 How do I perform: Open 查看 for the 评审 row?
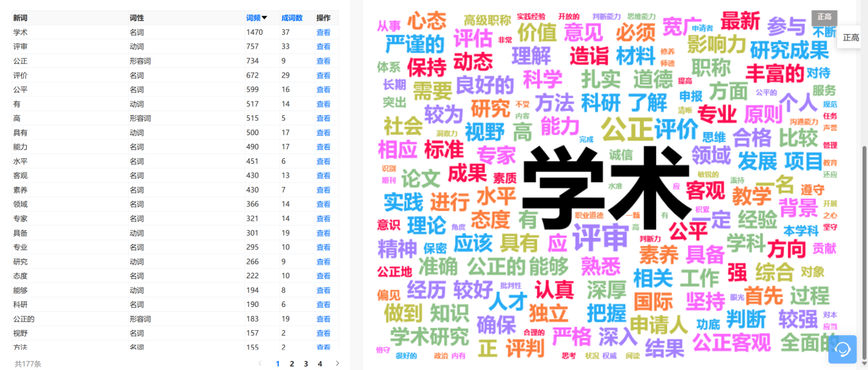click(323, 47)
